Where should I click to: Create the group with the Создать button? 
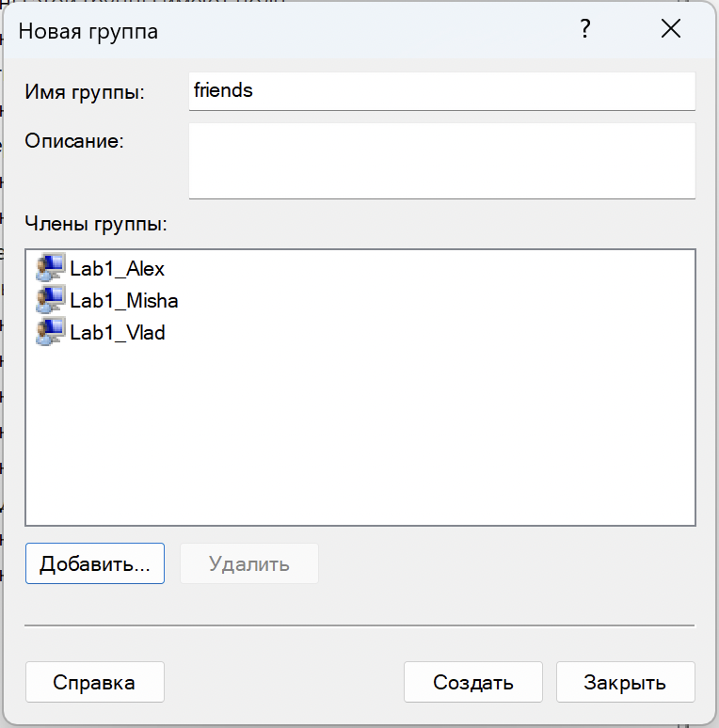click(472, 682)
